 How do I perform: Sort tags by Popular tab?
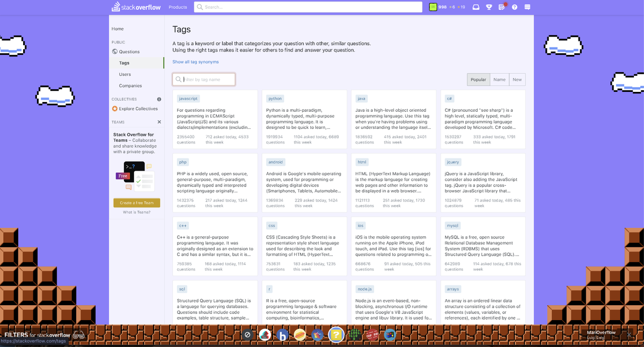(478, 79)
